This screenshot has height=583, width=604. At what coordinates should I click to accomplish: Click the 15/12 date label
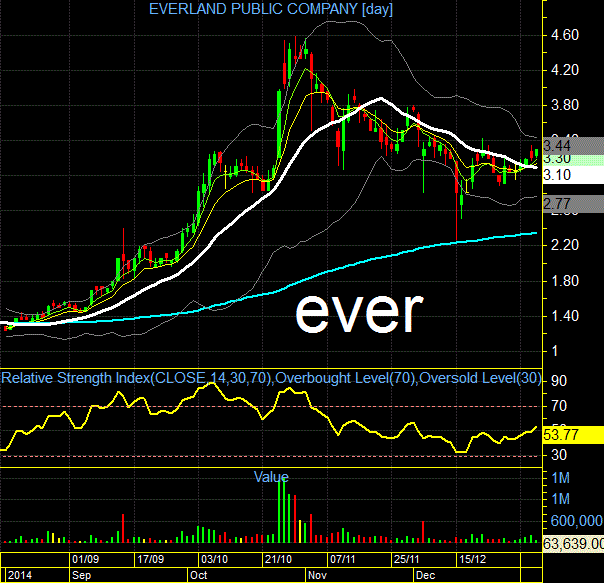coord(472,559)
